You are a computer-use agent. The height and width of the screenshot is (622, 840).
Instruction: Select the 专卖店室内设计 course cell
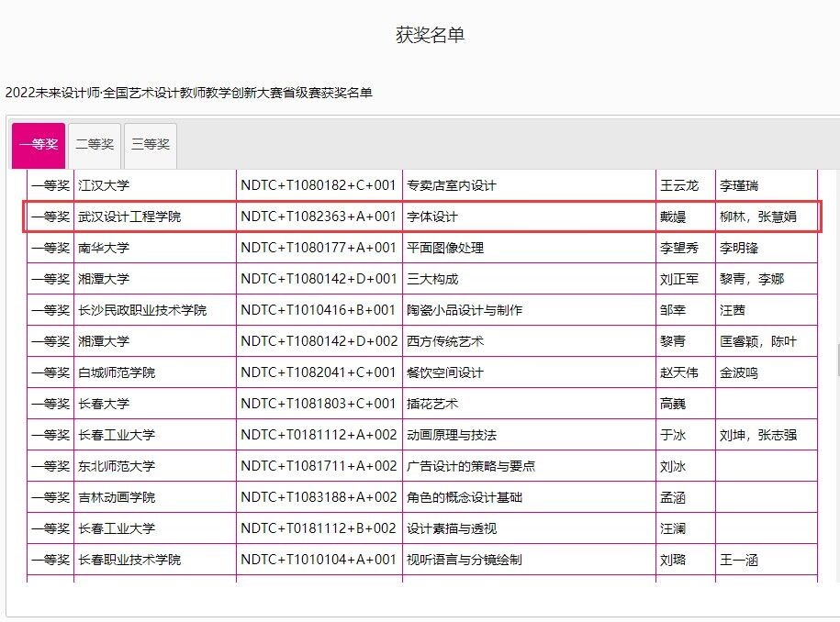[452, 185]
